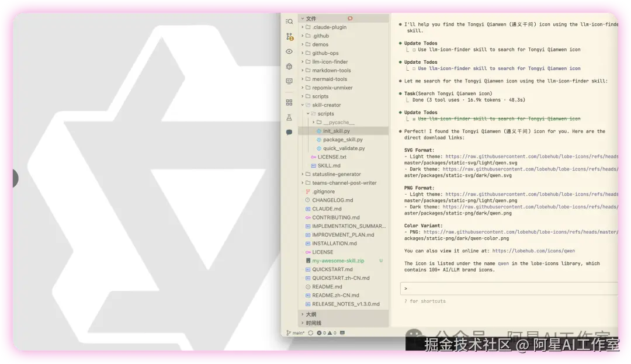Open the Search view in activity bar
Viewport: 631px width, 364px height.
(289, 21)
